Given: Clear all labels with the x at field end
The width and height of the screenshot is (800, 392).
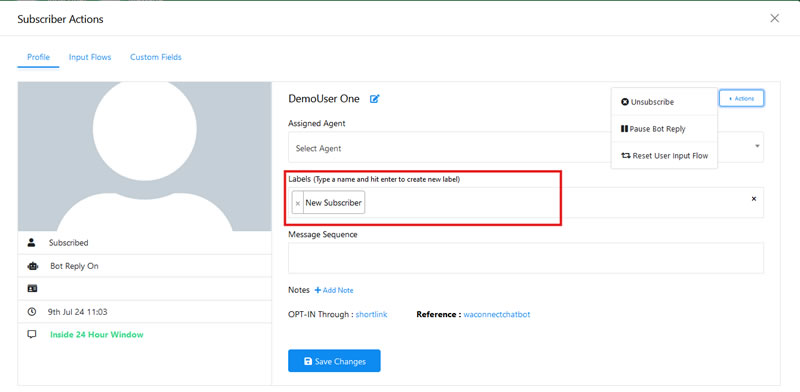Looking at the screenshot, I should pos(754,199).
